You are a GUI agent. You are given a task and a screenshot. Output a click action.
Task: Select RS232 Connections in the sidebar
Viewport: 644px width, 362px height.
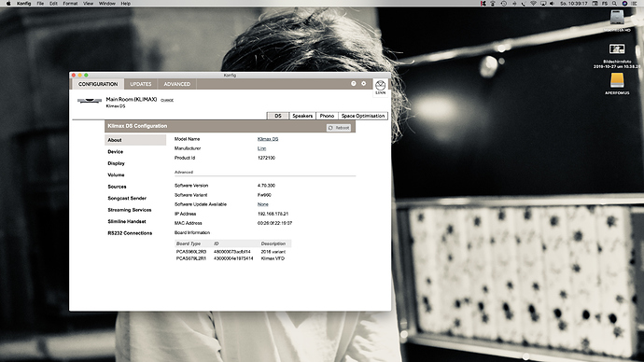[130, 233]
